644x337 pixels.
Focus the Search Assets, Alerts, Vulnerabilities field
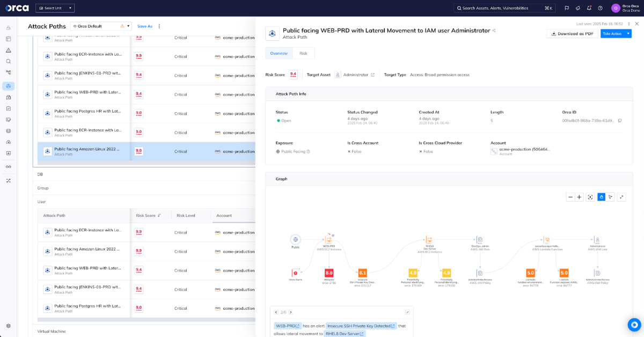tap(504, 8)
